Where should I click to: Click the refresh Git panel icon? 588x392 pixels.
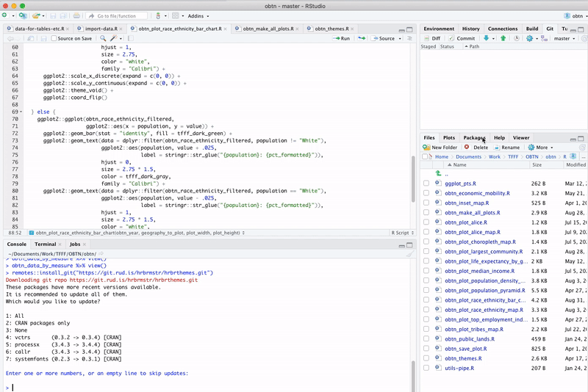click(x=584, y=38)
